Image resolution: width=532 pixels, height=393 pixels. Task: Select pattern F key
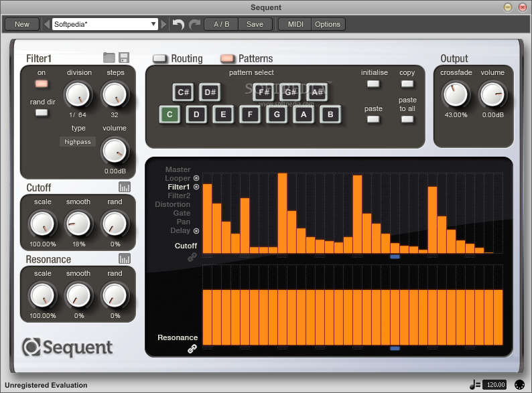coord(250,114)
